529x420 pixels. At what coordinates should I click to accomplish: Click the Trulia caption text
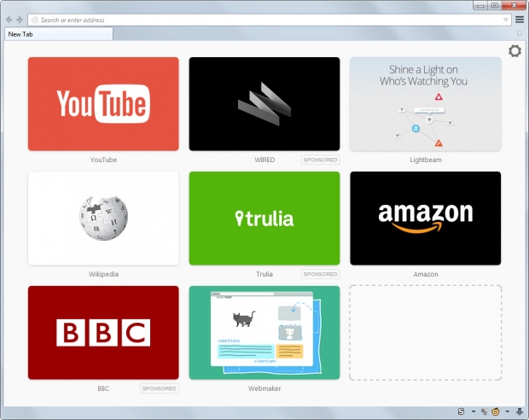[264, 274]
